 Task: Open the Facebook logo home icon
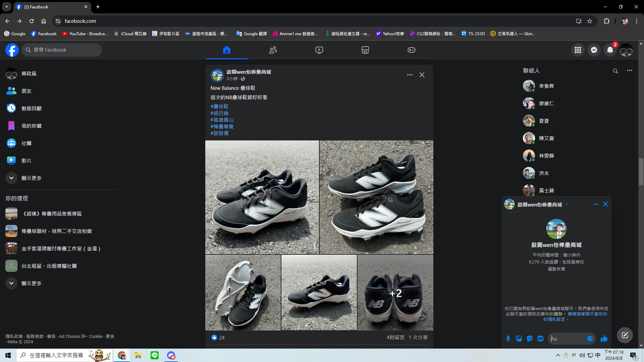point(12,50)
